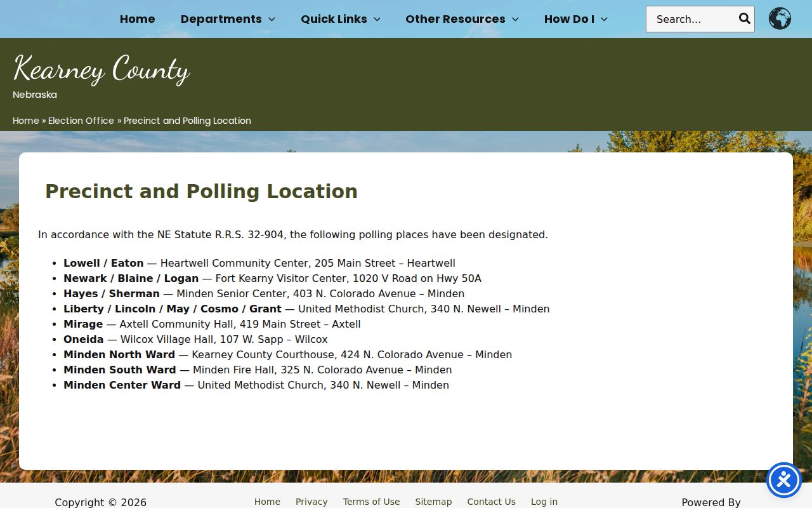This screenshot has height=508, width=812.
Task: Select the Oneida precinct entry
Action: 195,339
